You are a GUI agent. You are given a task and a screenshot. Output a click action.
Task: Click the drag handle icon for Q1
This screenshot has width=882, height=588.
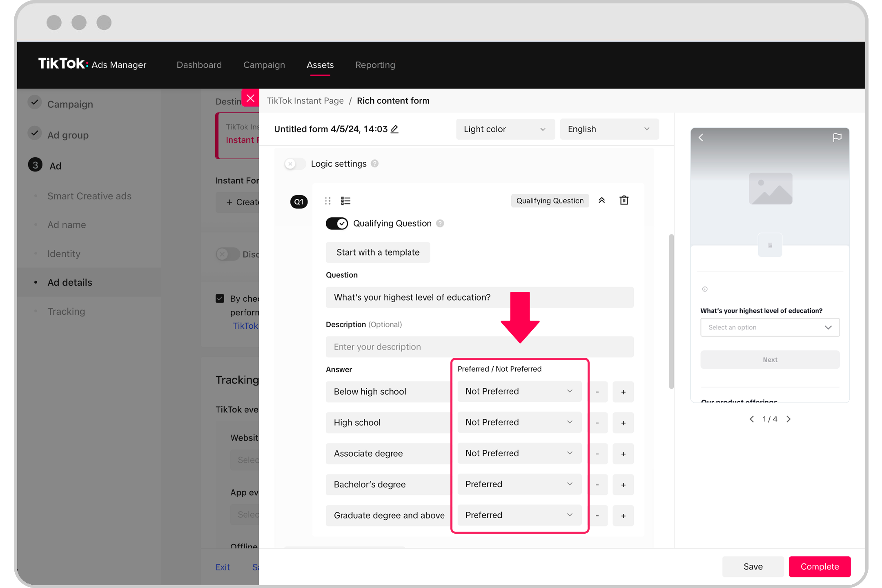click(x=327, y=201)
